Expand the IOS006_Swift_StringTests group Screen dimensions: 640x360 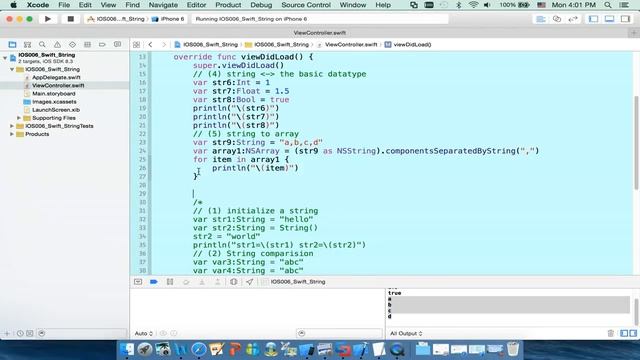[x=12, y=126]
